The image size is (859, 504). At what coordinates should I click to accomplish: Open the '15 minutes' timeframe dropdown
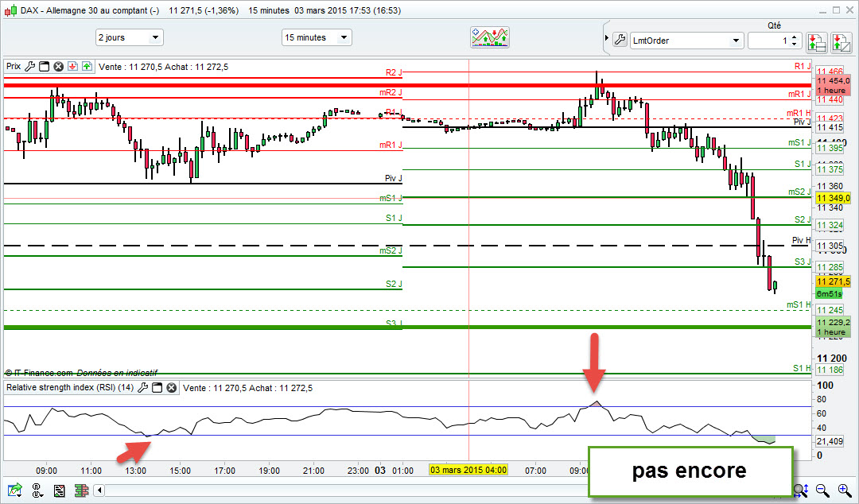point(317,37)
